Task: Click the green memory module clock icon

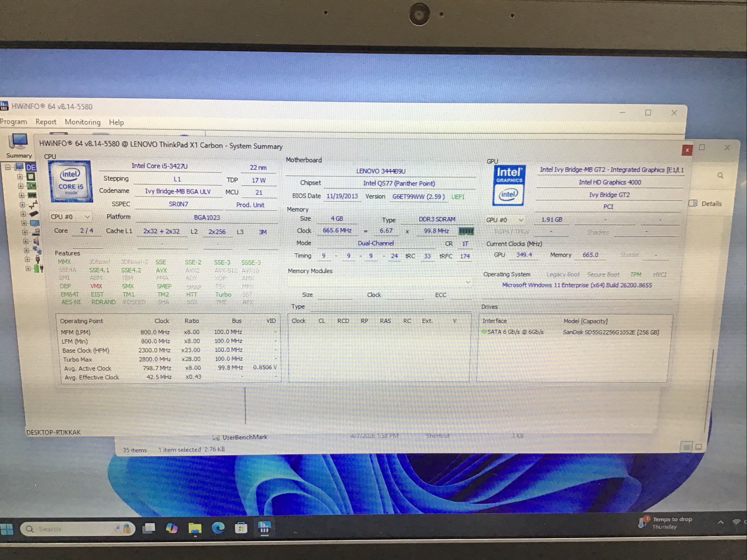Action: point(466,231)
